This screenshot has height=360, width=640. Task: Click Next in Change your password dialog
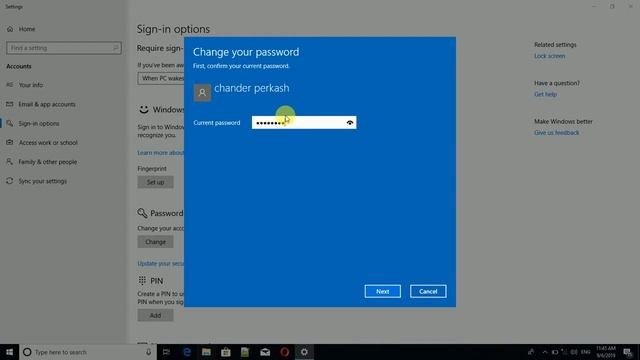(x=382, y=291)
